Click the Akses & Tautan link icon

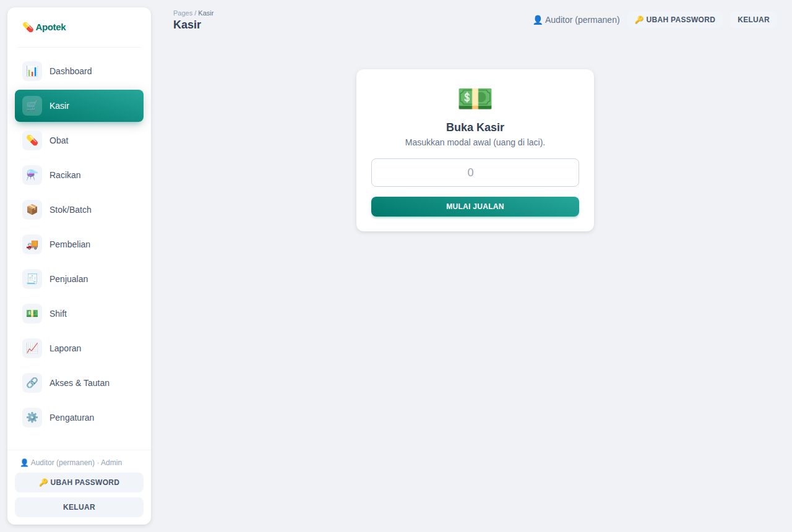tap(32, 383)
